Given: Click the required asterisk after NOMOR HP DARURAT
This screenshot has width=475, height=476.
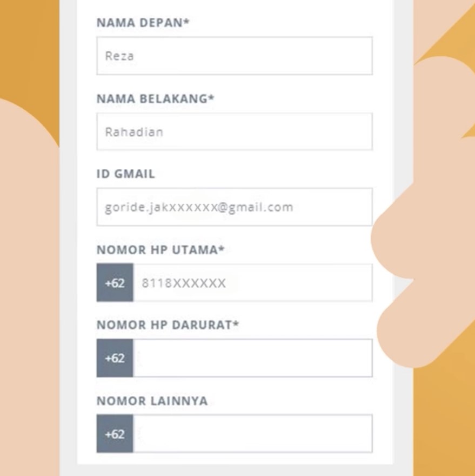Looking at the screenshot, I should [x=236, y=323].
